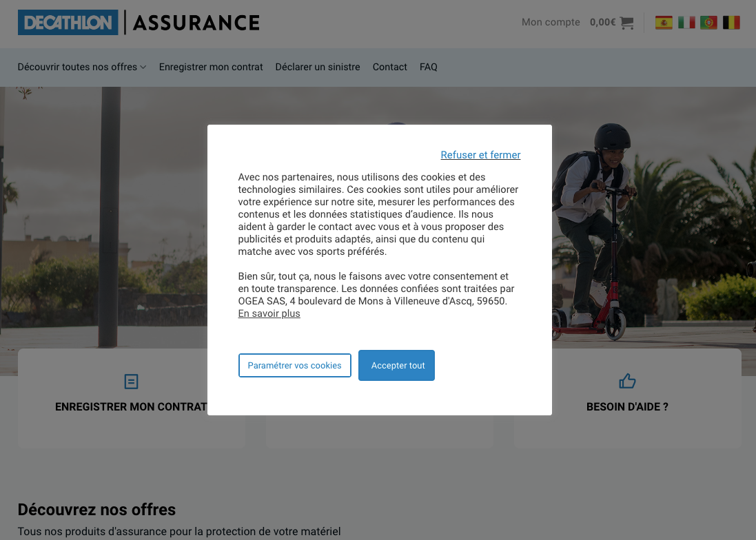Go to Déclarer un sinistre
The height and width of the screenshot is (540, 756).
pos(318,67)
